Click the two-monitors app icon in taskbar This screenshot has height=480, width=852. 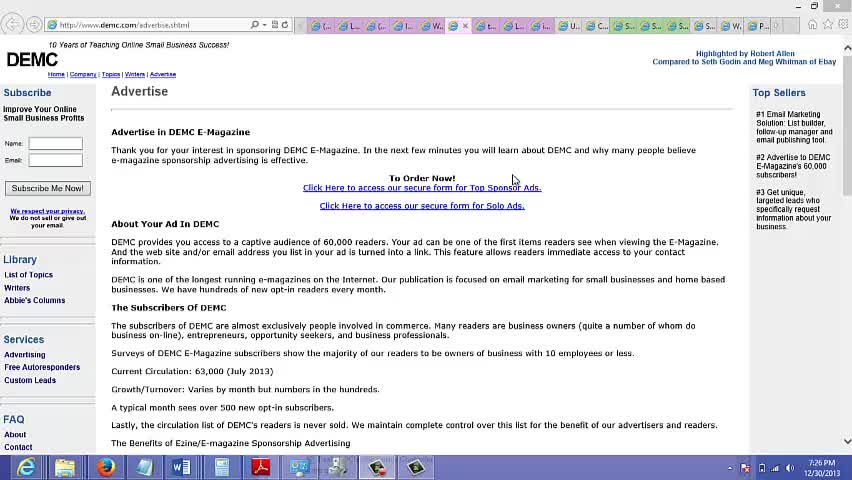[299, 467]
